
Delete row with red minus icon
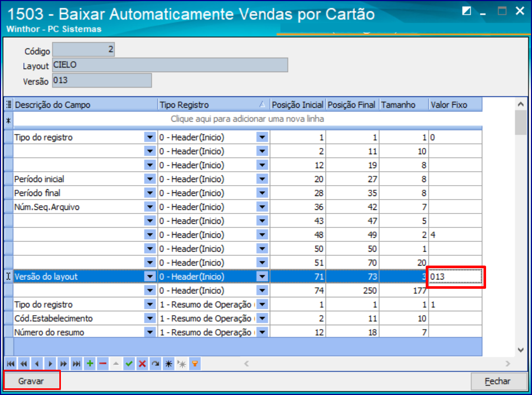(x=103, y=364)
